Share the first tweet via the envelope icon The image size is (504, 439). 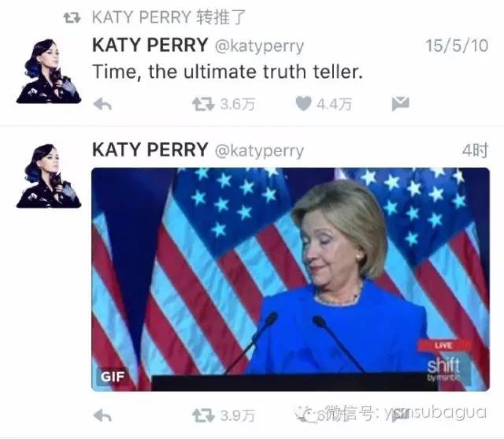click(x=401, y=103)
